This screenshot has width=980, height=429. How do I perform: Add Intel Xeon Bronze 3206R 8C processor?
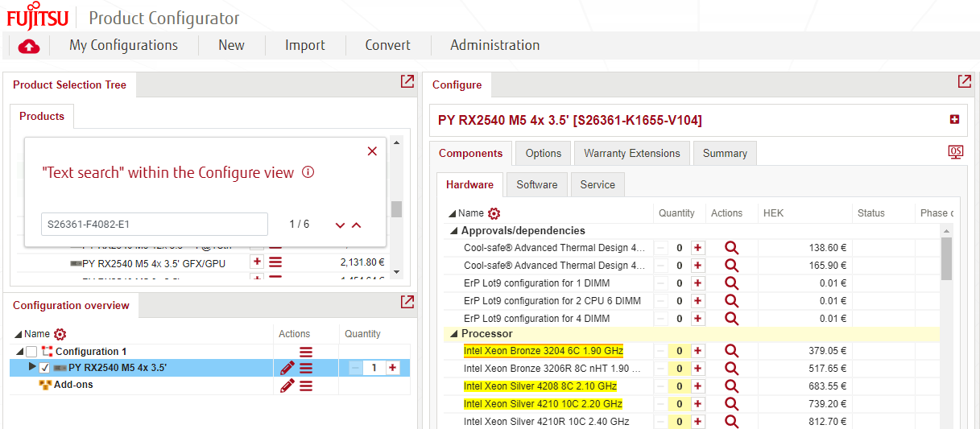point(698,369)
